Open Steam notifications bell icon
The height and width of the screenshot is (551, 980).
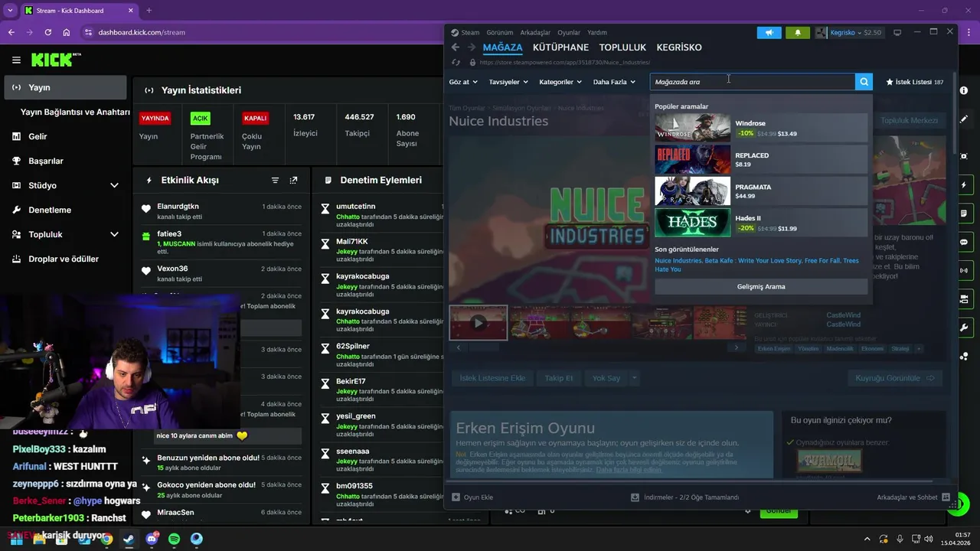point(797,33)
